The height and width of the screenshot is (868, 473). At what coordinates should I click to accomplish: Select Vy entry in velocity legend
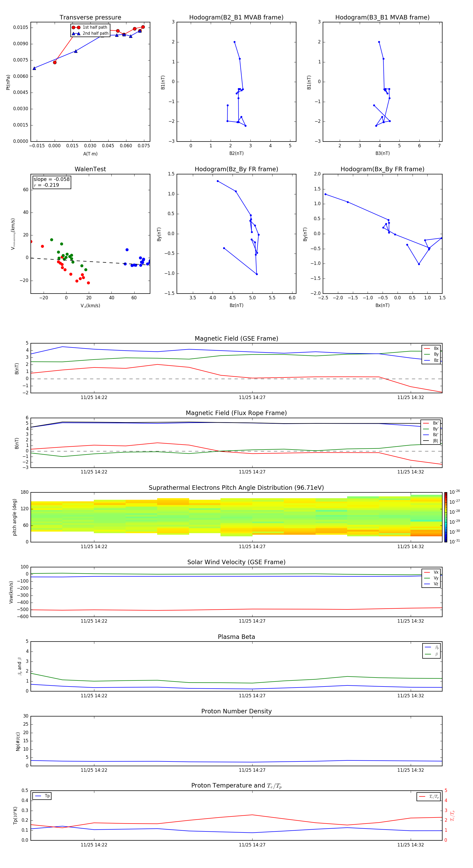point(431,578)
